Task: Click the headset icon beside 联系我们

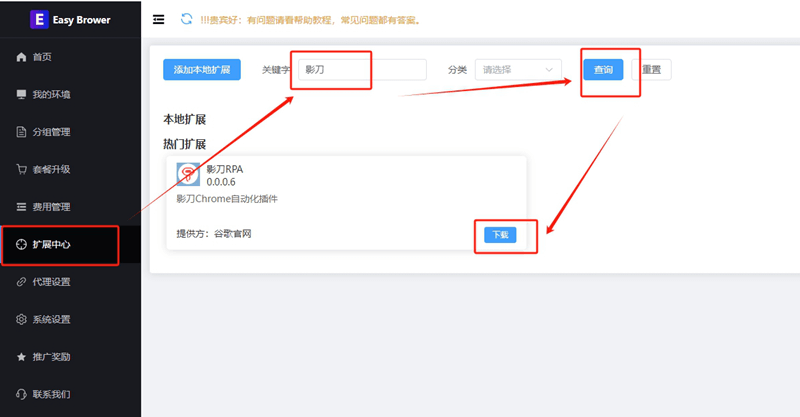Action: [21, 394]
